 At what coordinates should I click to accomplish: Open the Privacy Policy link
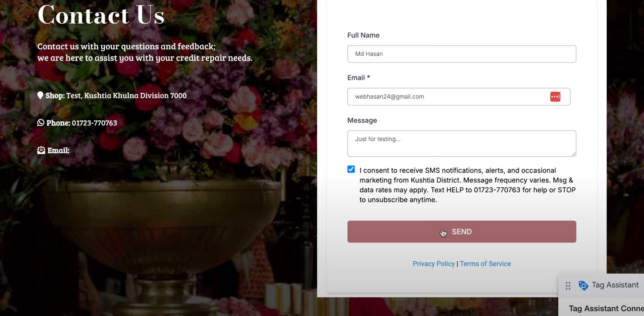433,264
